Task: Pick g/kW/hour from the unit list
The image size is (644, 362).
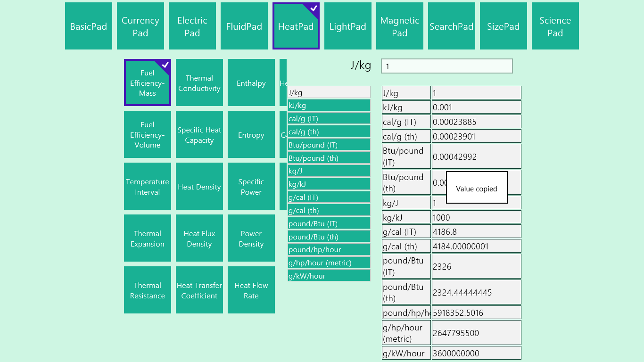Action: pos(329,276)
